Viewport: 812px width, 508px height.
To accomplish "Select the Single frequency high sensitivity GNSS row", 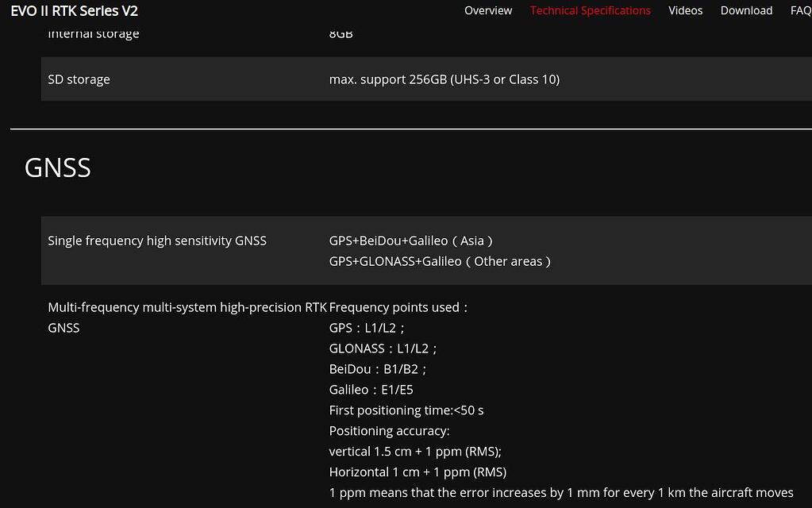I will tap(156, 241).
